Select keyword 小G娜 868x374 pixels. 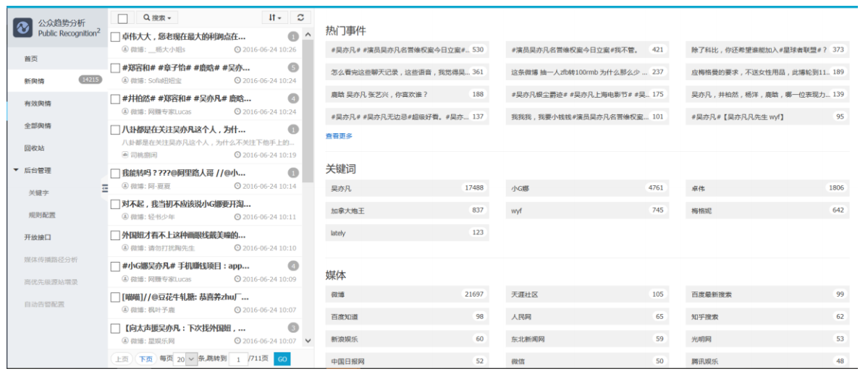tap(587, 189)
